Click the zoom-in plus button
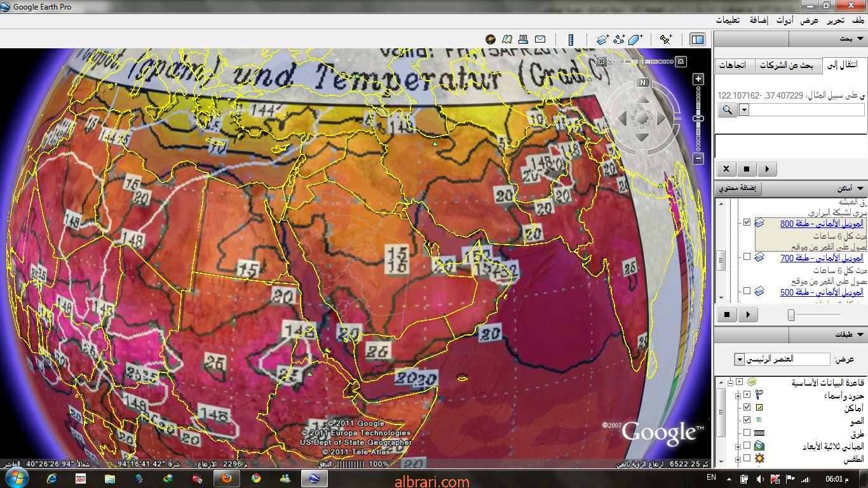Screen dimensions: 868x488 (698, 79)
